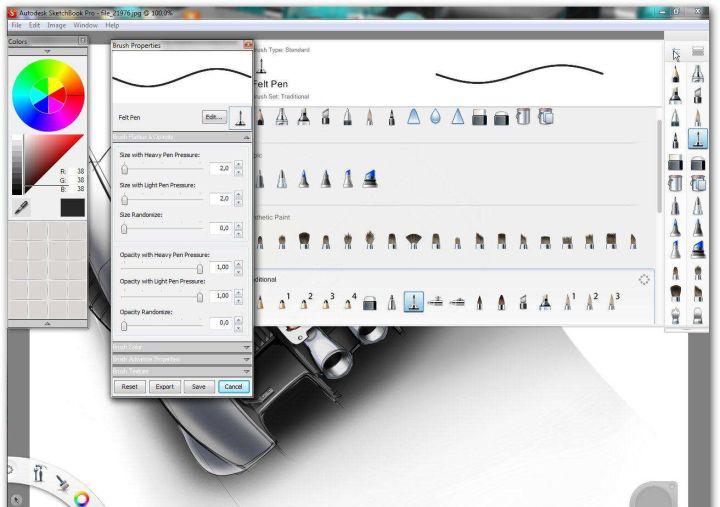Screen dimensions: 720x507
Task: Select the eyedropper color picker tool
Action: coord(21,208)
